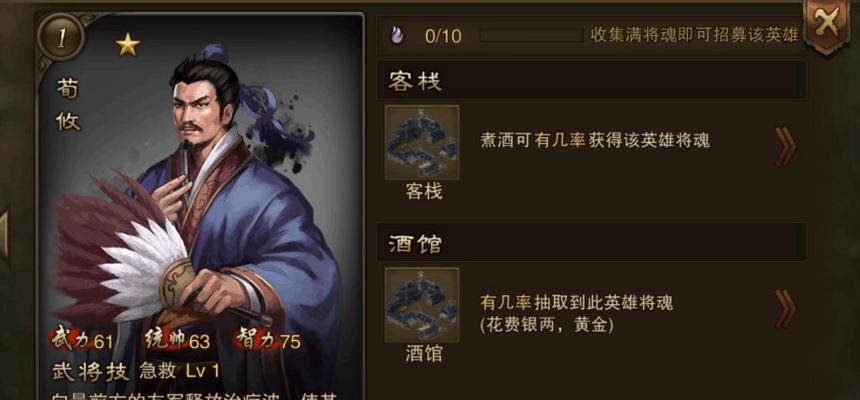The image size is (860, 400).
Task: Go to previous hero with left arrow
Action: [x=4, y=233]
